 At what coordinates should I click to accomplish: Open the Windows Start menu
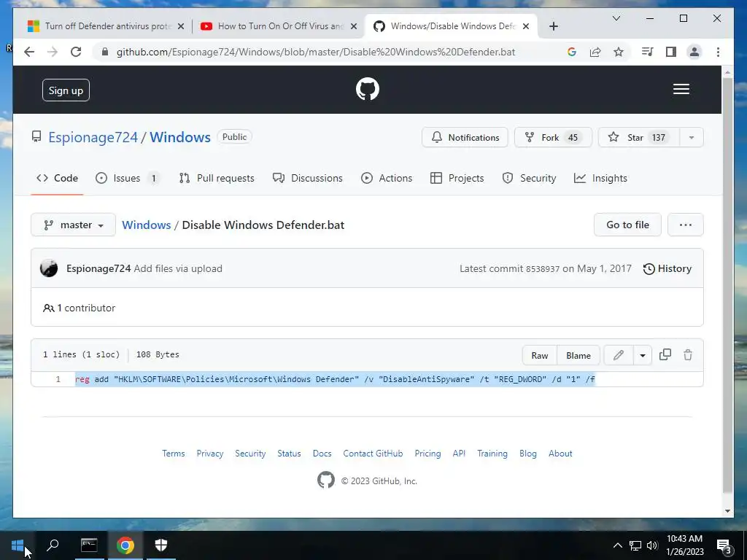[18, 545]
